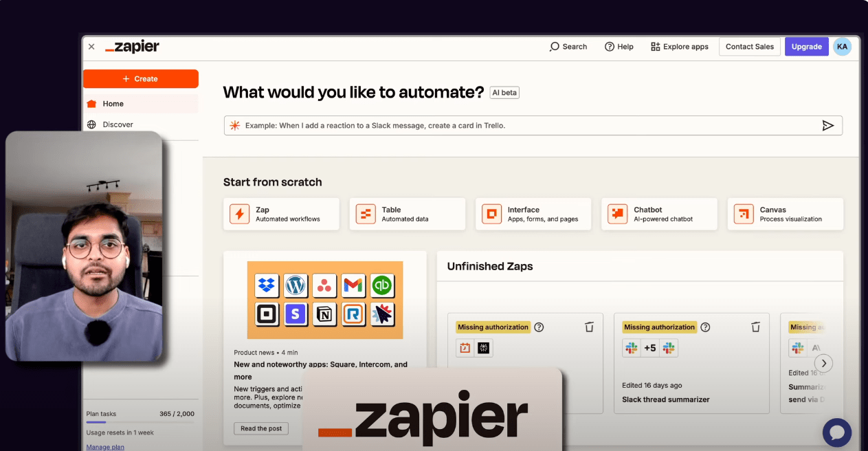Create a new Table from scratch

[x=408, y=214]
